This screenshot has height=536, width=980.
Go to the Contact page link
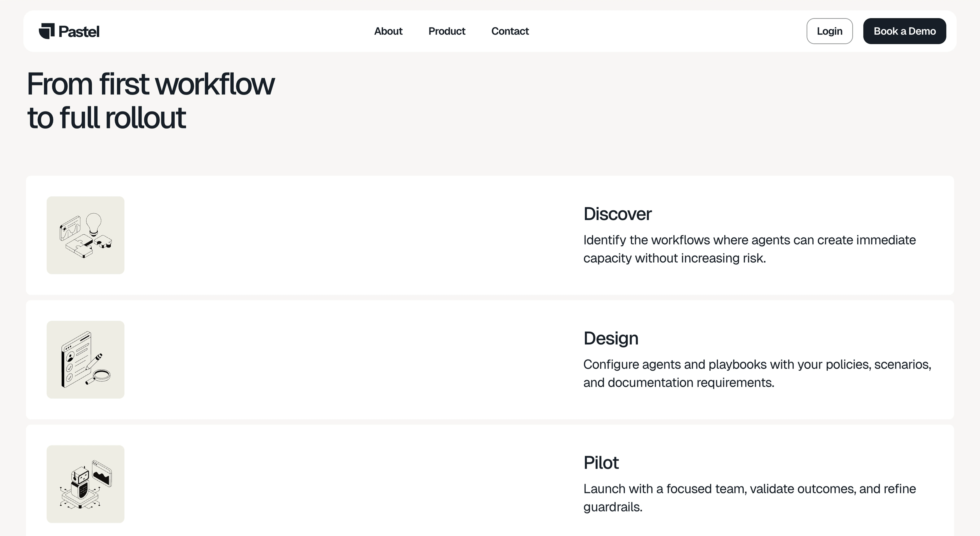510,31
